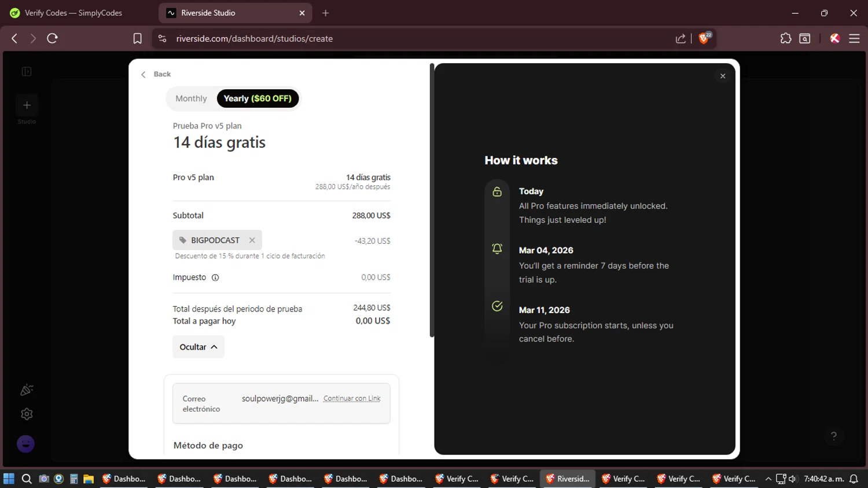The image size is (868, 488).
Task: Open Windows taskbar search
Action: coord(27,479)
